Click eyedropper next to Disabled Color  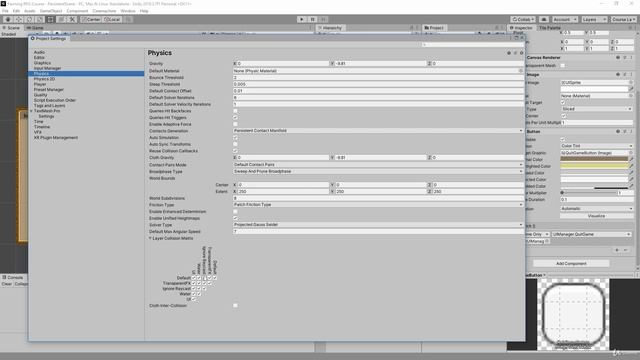point(631,186)
